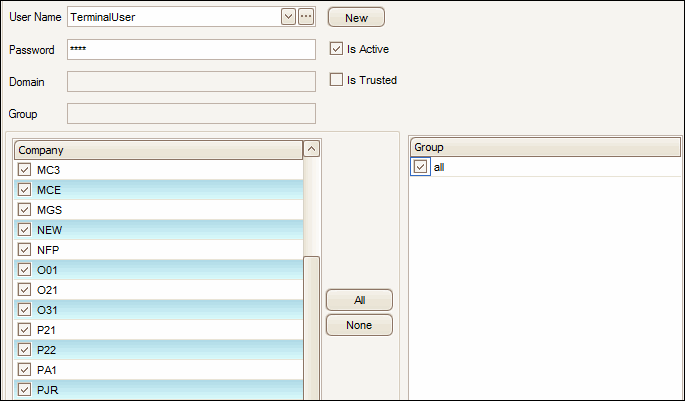Viewport: 685px width, 401px height.
Task: Enable the Is Trusted checkbox
Action: coord(337,80)
